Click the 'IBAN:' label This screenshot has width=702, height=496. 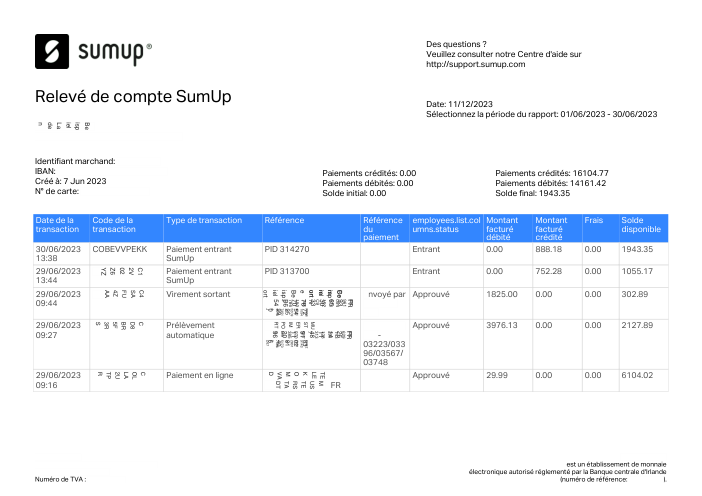(45, 171)
